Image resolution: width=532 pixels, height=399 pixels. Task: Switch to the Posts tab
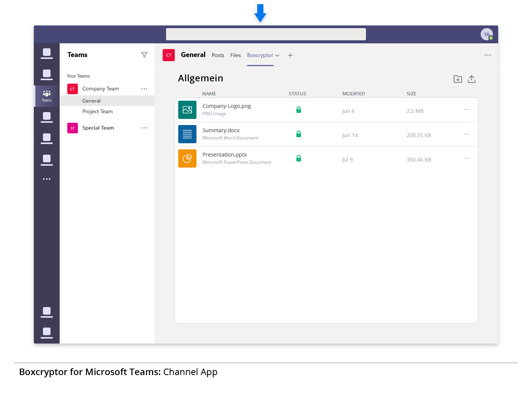218,55
